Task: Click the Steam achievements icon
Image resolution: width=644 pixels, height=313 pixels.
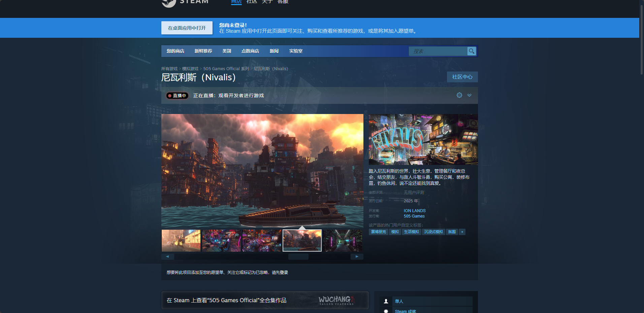Action: pyautogui.click(x=386, y=311)
